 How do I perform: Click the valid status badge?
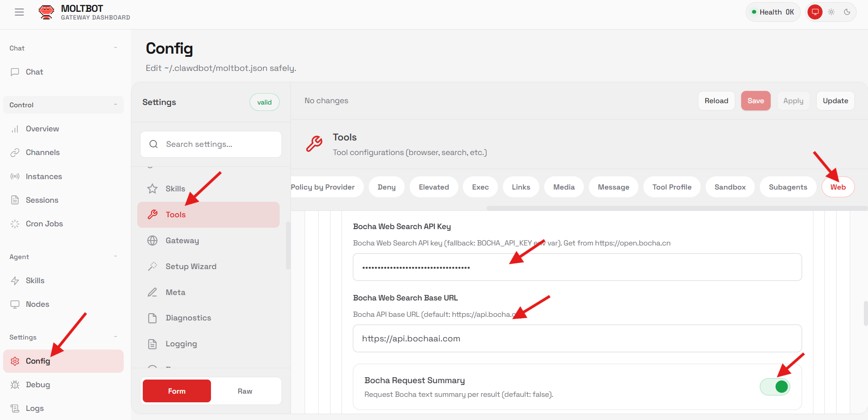pos(264,102)
